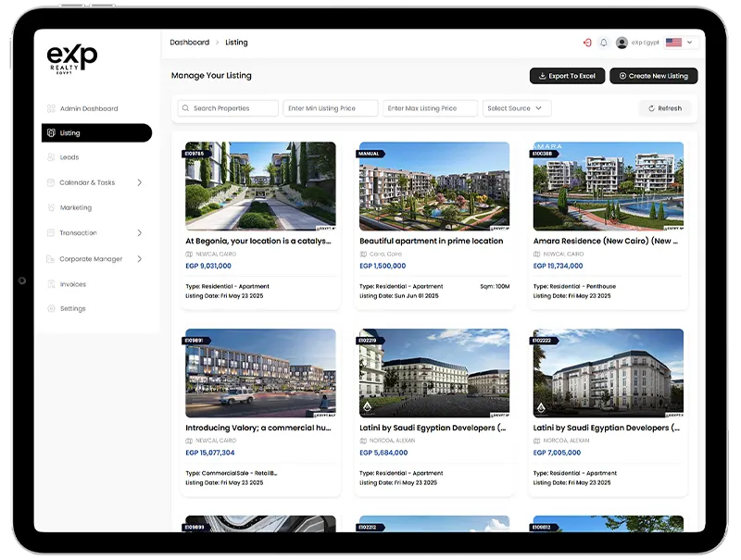This screenshot has height=560, width=741.
Task: Open the Amara Residence listing photo
Action: click(x=609, y=186)
